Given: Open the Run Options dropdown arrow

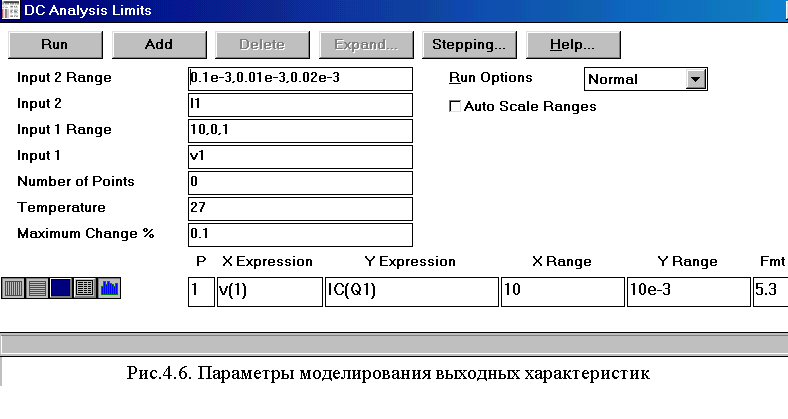Looking at the screenshot, I should [x=696, y=79].
